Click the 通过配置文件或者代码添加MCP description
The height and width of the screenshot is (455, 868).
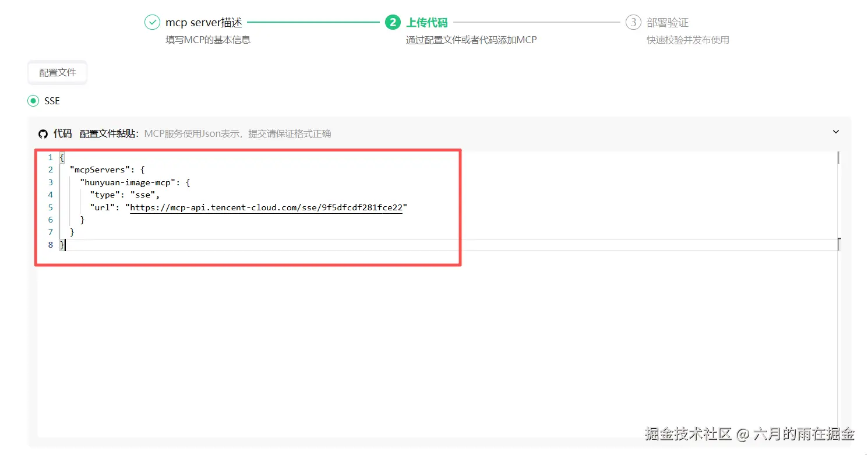[x=471, y=40]
